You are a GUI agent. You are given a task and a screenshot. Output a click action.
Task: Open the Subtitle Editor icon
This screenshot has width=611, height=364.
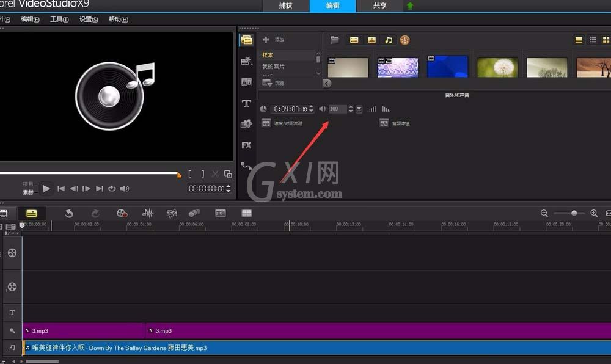(221, 213)
